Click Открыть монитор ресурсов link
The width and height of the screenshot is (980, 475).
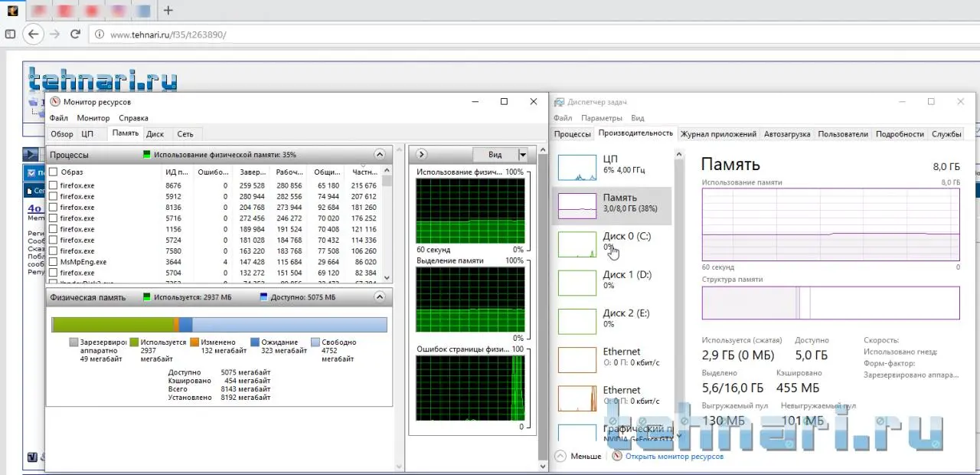pyautogui.click(x=675, y=456)
